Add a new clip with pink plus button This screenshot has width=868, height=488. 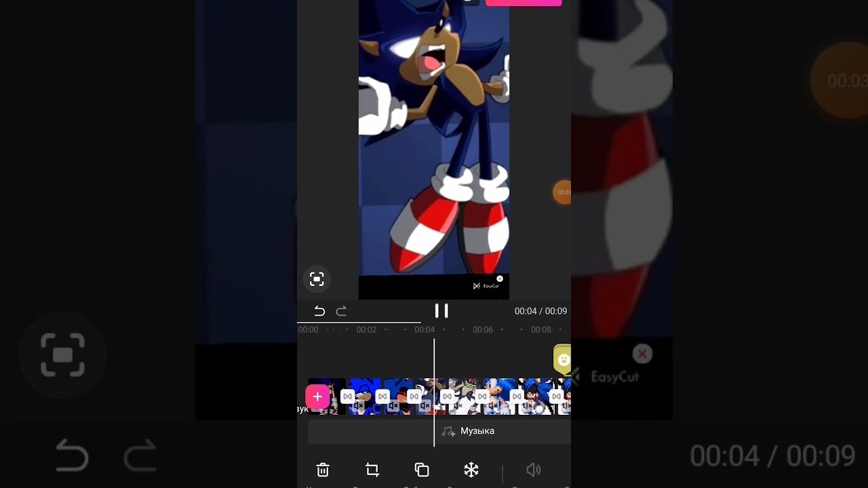coord(317,397)
